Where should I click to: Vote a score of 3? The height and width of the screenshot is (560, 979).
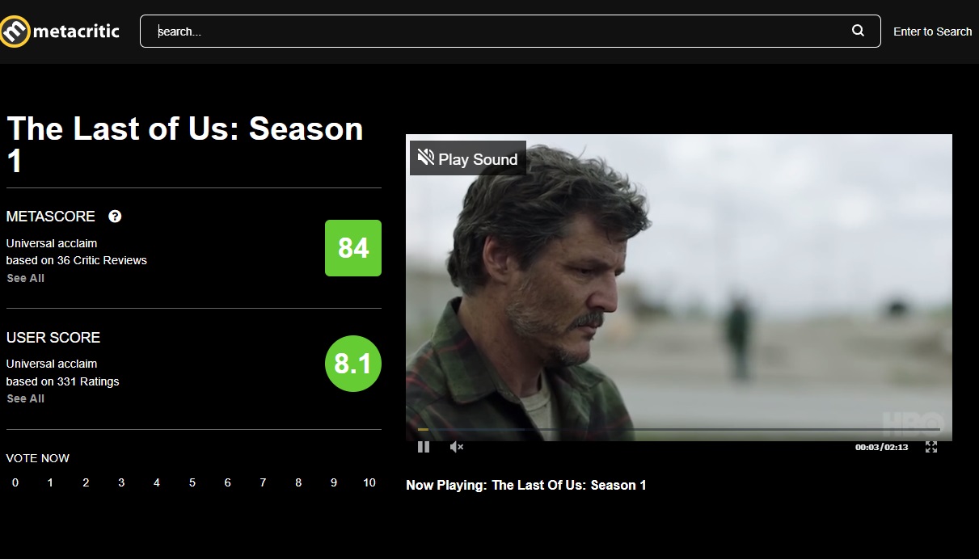click(121, 482)
